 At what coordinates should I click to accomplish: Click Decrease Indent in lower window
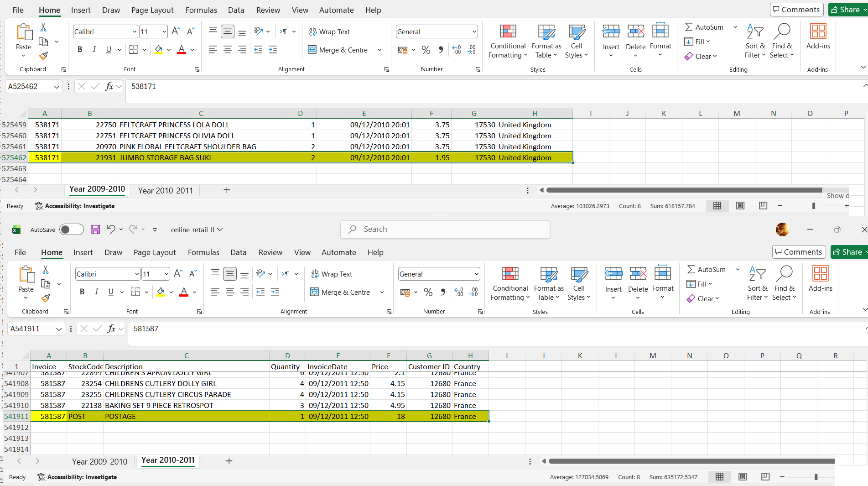point(260,292)
